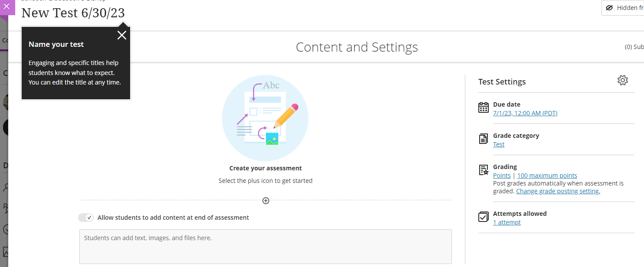The height and width of the screenshot is (267, 644).
Task: Open Test Settings gear icon
Action: click(622, 80)
